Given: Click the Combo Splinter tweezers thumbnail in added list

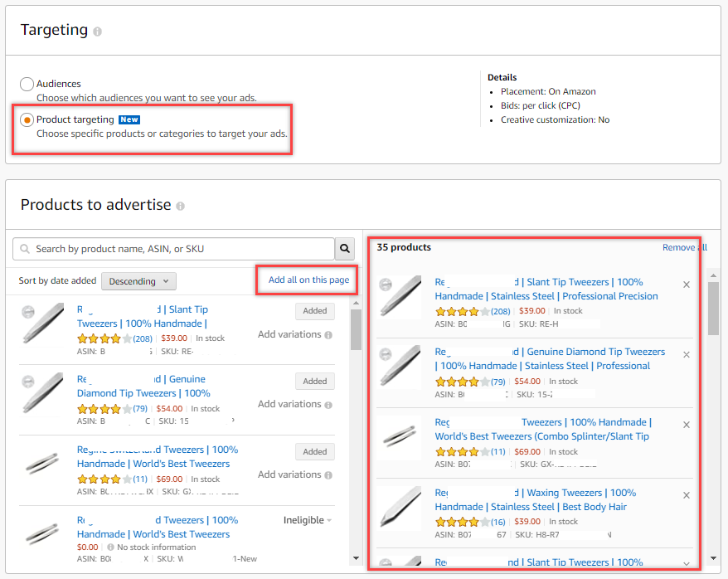Looking at the screenshot, I should (400, 436).
